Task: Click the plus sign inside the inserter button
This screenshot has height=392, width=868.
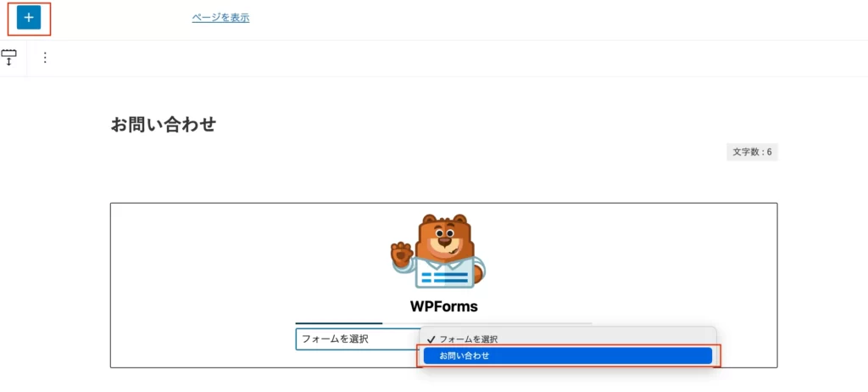Action: [x=29, y=19]
